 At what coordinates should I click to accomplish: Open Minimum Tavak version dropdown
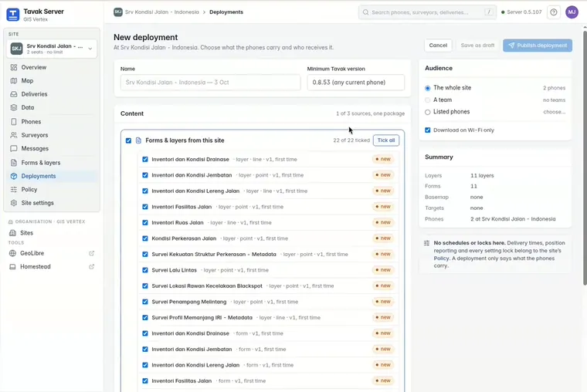pyautogui.click(x=355, y=83)
